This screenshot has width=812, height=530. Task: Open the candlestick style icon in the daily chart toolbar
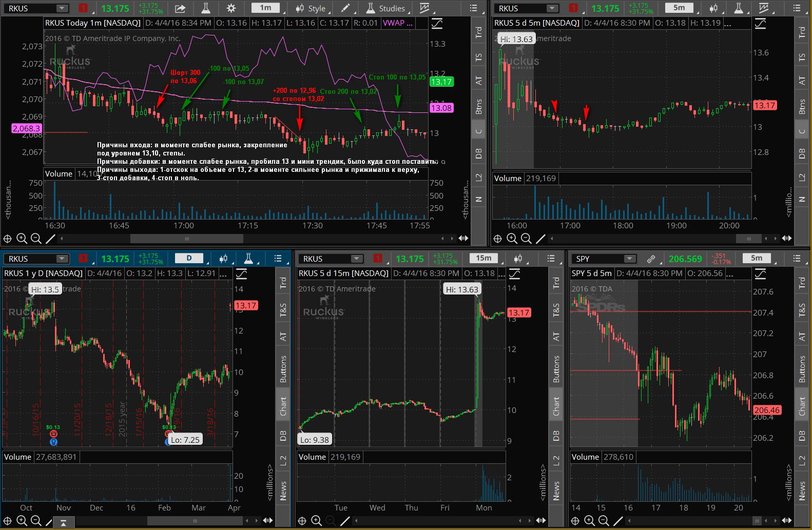pos(223,259)
